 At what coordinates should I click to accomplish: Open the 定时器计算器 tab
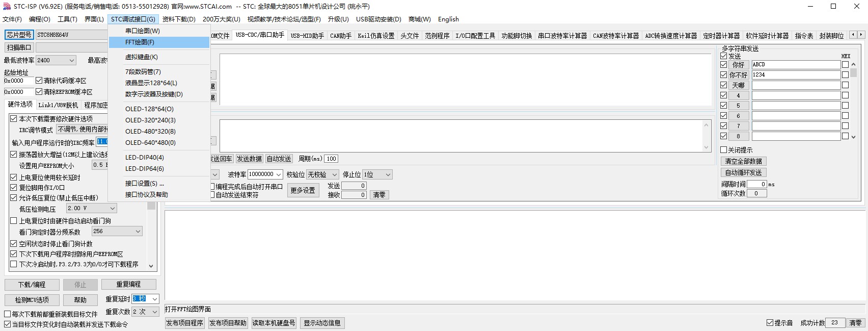tap(721, 36)
